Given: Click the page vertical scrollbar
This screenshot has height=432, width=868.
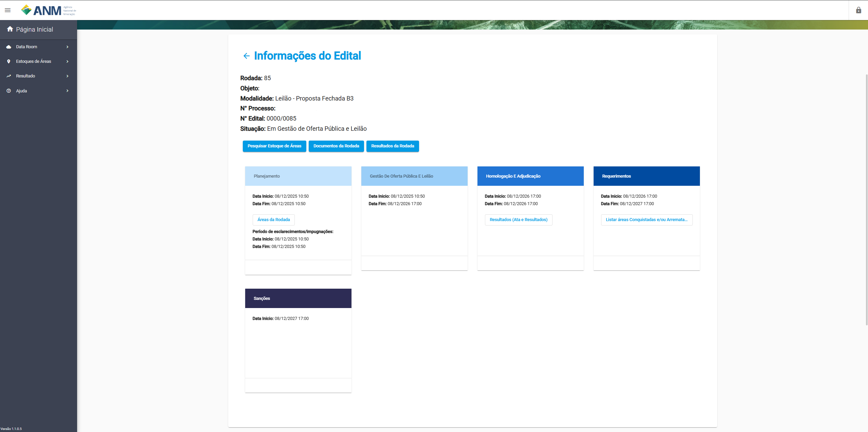Looking at the screenshot, I should pos(866,200).
